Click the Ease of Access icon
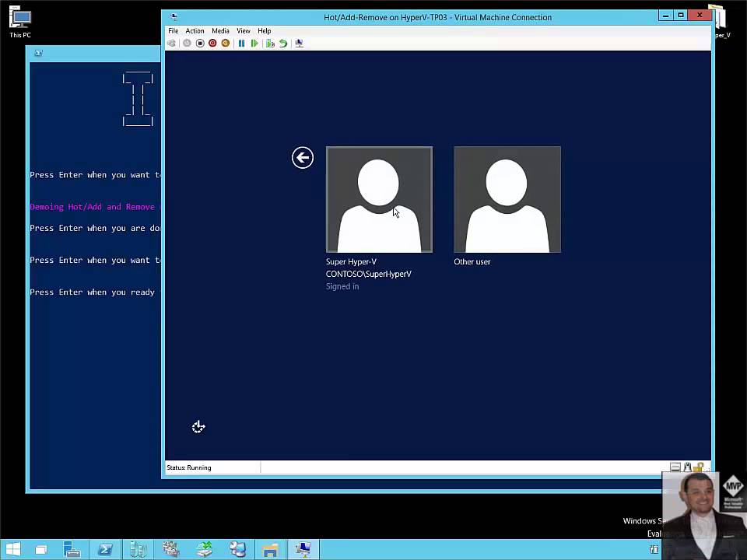This screenshot has width=747, height=560. (x=198, y=427)
